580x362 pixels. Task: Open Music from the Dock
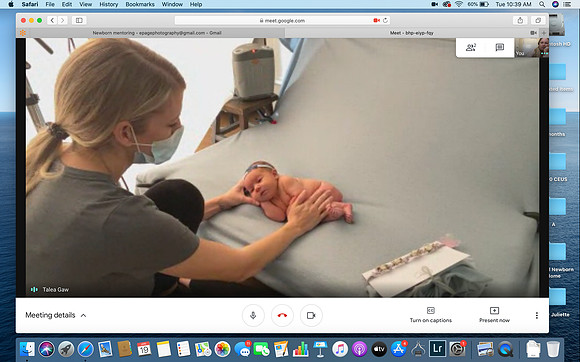click(340, 349)
